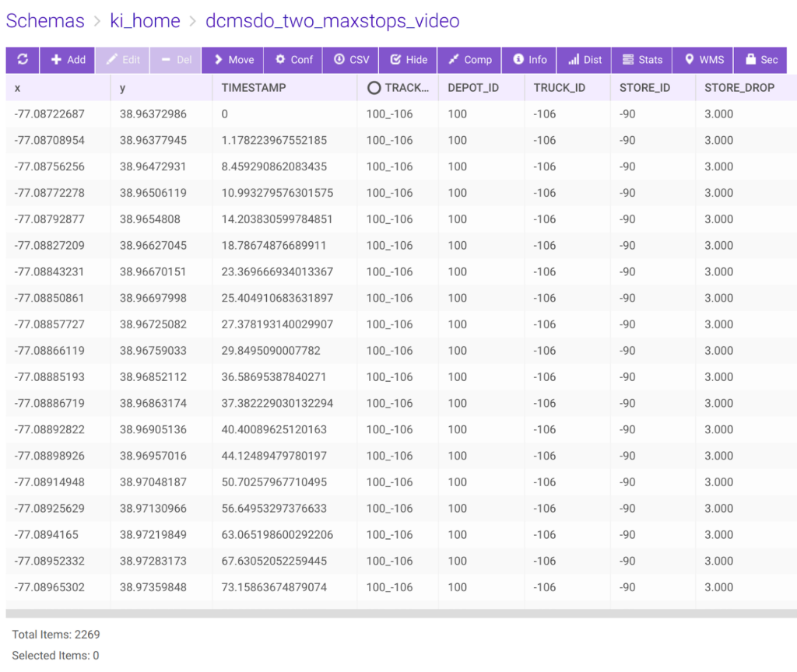The height and width of the screenshot is (672, 797).
Task: Sort by the STORE_DROP column header
Action: pyautogui.click(x=739, y=88)
